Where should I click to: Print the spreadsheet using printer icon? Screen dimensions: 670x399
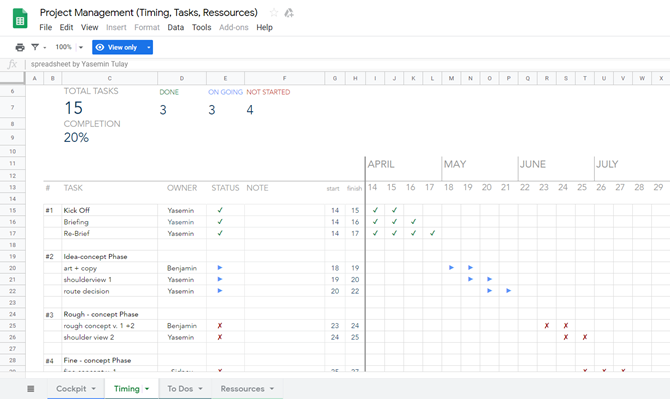(20, 47)
